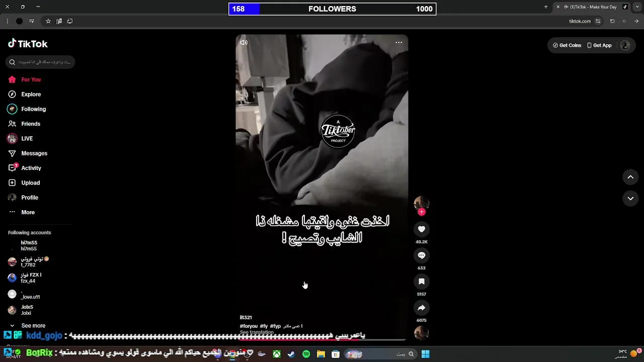Open the browser media control icon
The image size is (644, 362).
point(31,21)
